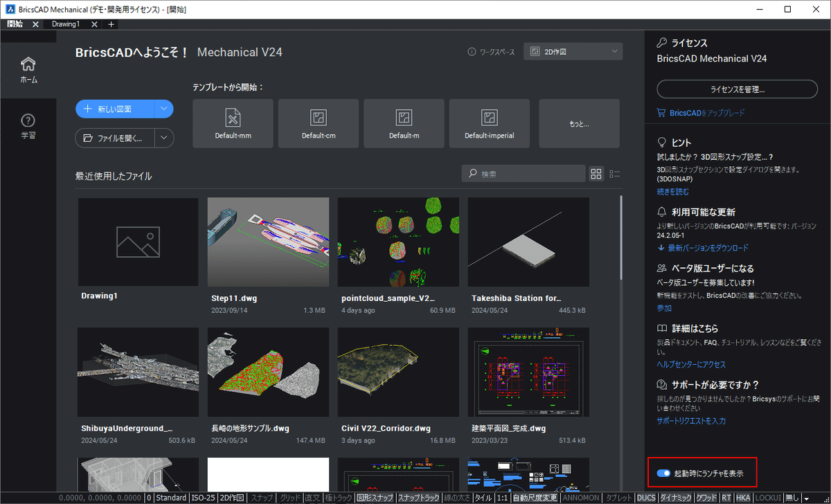The image size is (831, 504).
Task: Switch recent files to grid view
Action: pos(596,174)
